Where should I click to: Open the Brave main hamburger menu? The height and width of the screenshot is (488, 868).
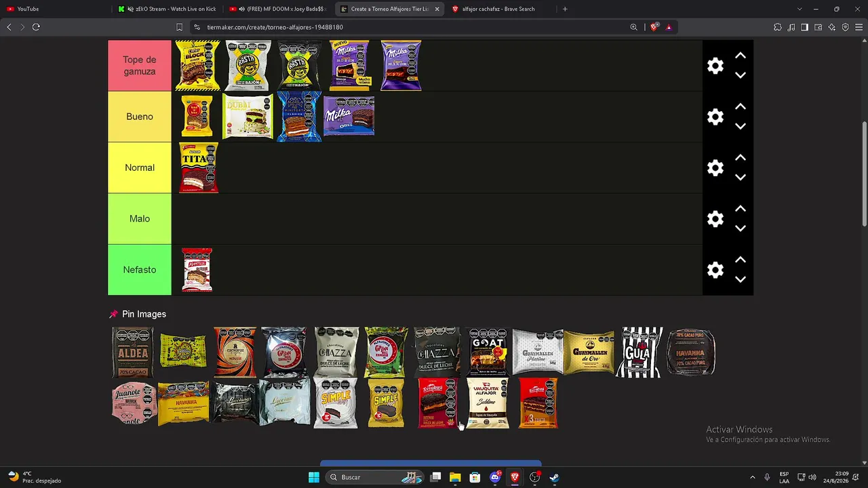pos(859,27)
